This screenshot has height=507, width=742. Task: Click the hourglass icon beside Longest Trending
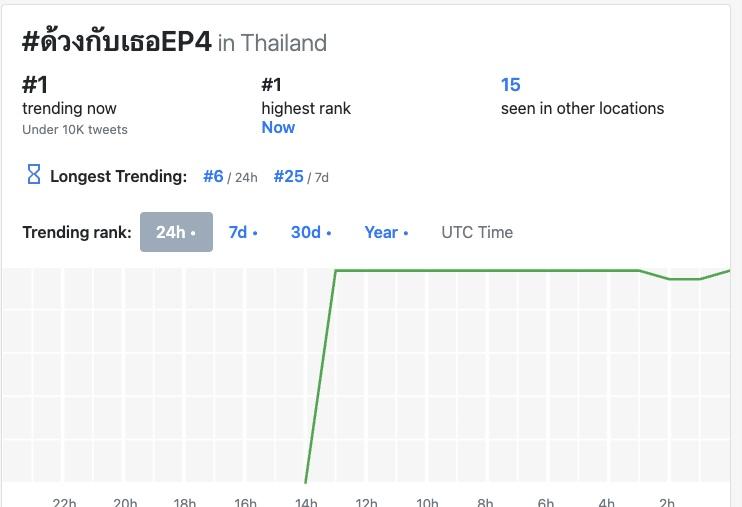(33, 176)
